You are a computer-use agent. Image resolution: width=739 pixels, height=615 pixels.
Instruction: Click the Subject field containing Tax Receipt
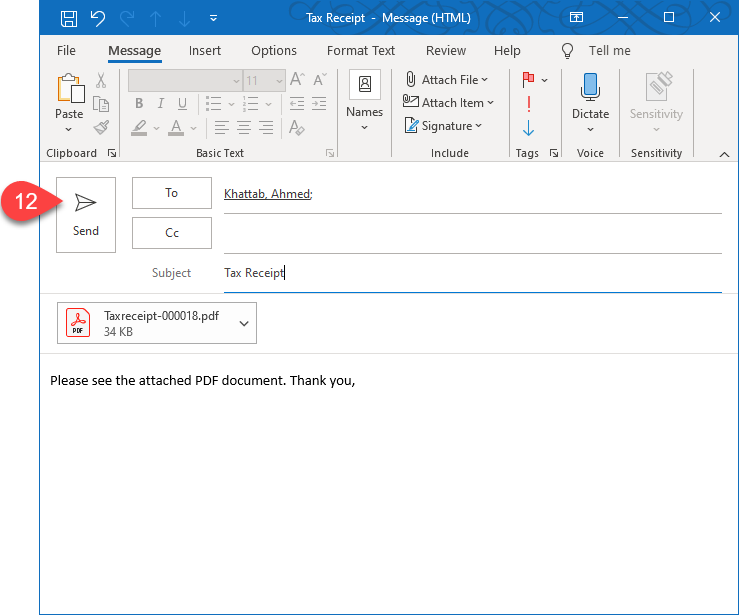(x=473, y=273)
